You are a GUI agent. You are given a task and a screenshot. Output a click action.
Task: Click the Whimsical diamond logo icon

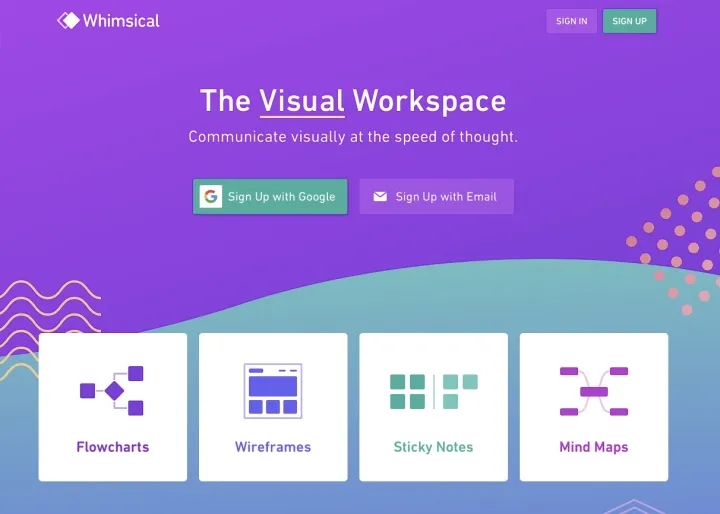pos(68,21)
